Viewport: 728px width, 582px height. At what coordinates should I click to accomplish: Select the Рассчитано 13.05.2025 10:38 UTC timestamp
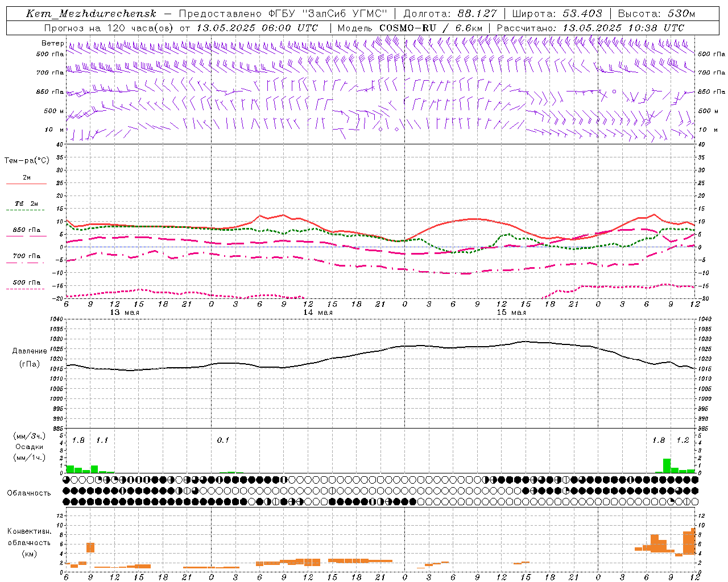pos(590,28)
